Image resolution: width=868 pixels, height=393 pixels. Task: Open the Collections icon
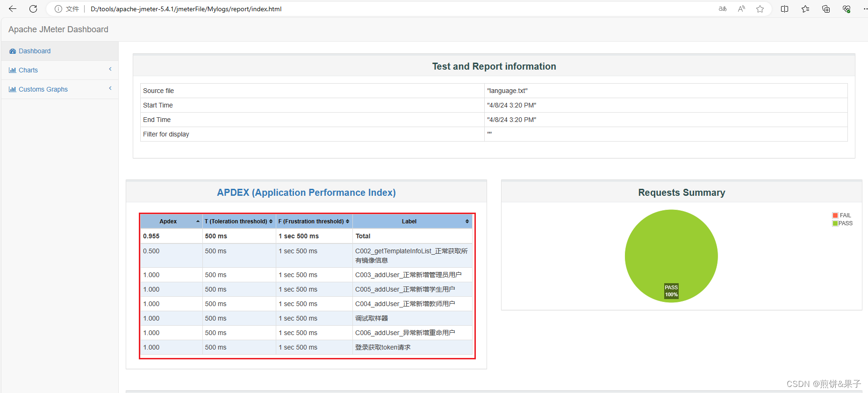(x=826, y=9)
